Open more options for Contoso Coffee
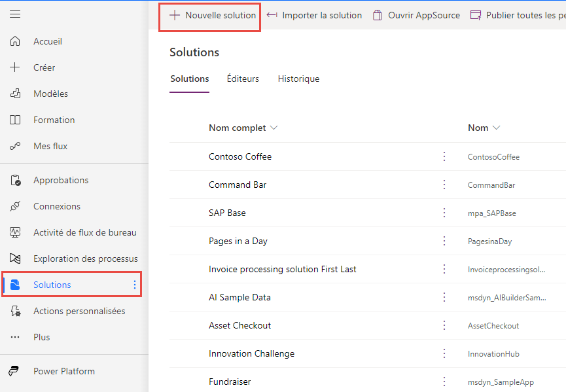Screen dimensions: 566x392 (x=444, y=156)
